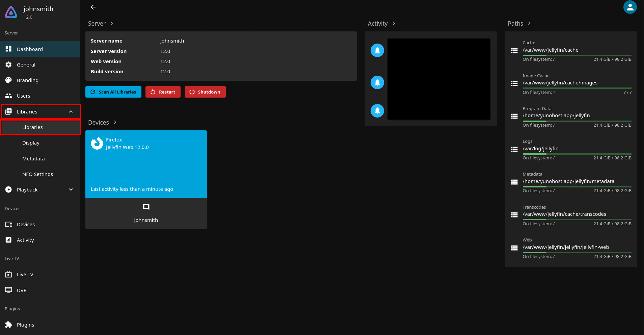Open the Paths section heading chevron
This screenshot has width=644, height=335.
click(x=529, y=23)
